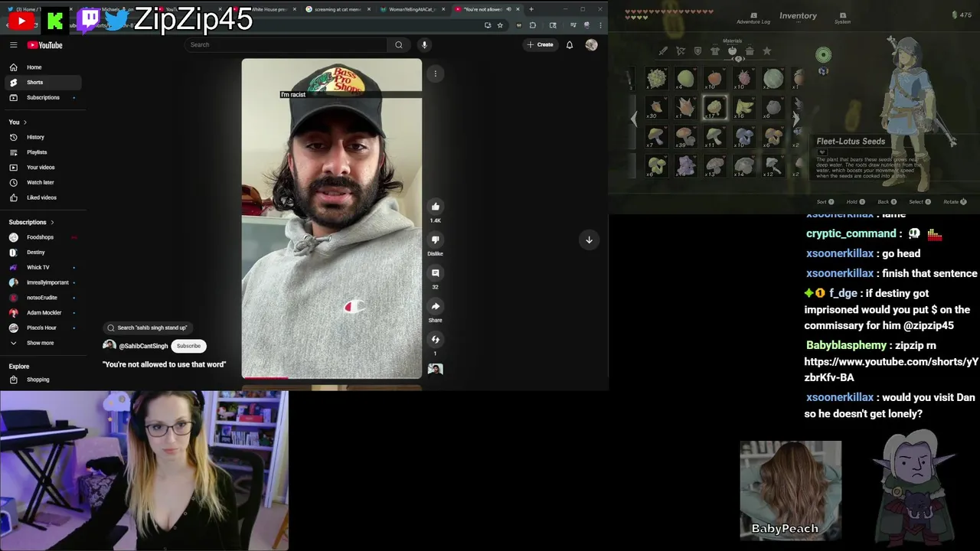This screenshot has width=980, height=551.
Task: Open the @SahibCantSingh channel link
Action: tap(143, 346)
